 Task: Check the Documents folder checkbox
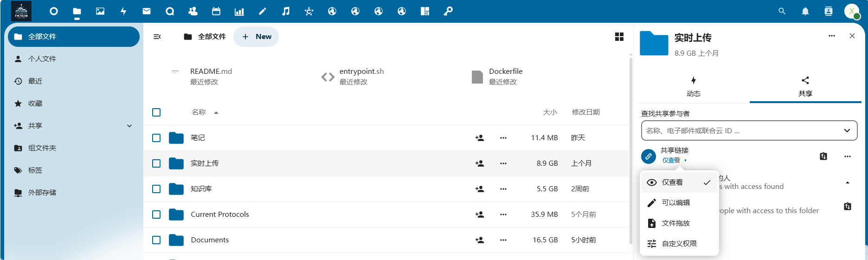click(156, 240)
